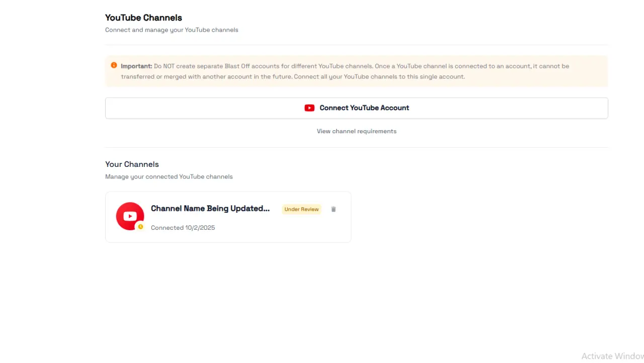Click the YouTube Channels page heading
The width and height of the screenshot is (644, 363).
tap(143, 18)
